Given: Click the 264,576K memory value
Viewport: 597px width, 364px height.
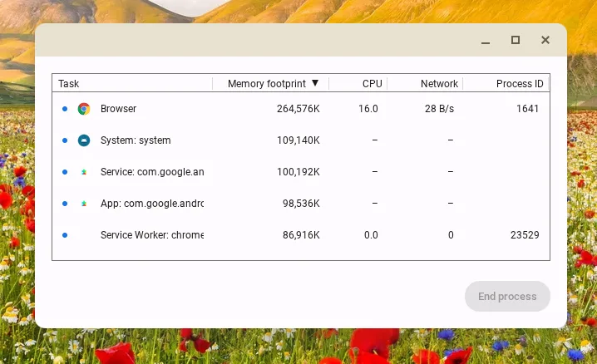Looking at the screenshot, I should point(298,109).
